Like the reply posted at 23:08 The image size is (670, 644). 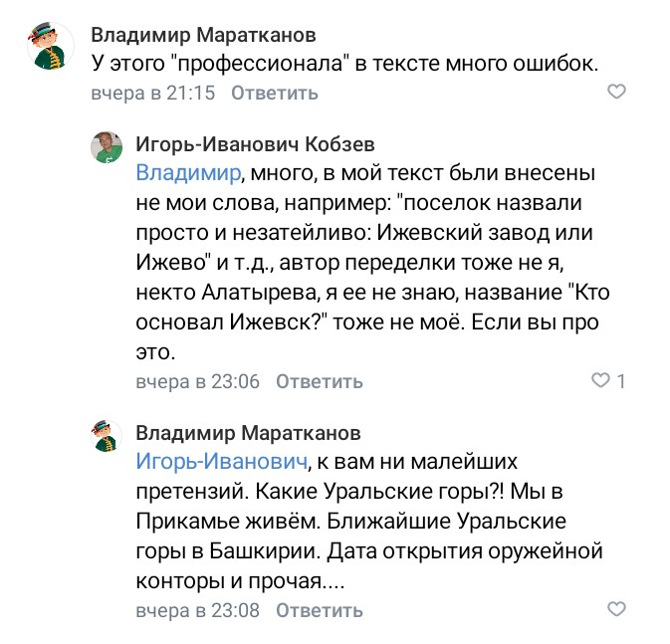click(616, 609)
